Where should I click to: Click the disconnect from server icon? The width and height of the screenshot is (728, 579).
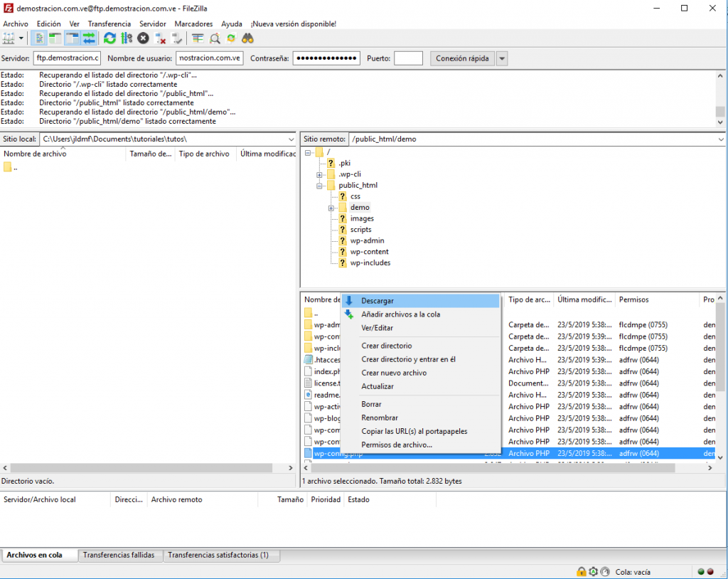point(161,38)
